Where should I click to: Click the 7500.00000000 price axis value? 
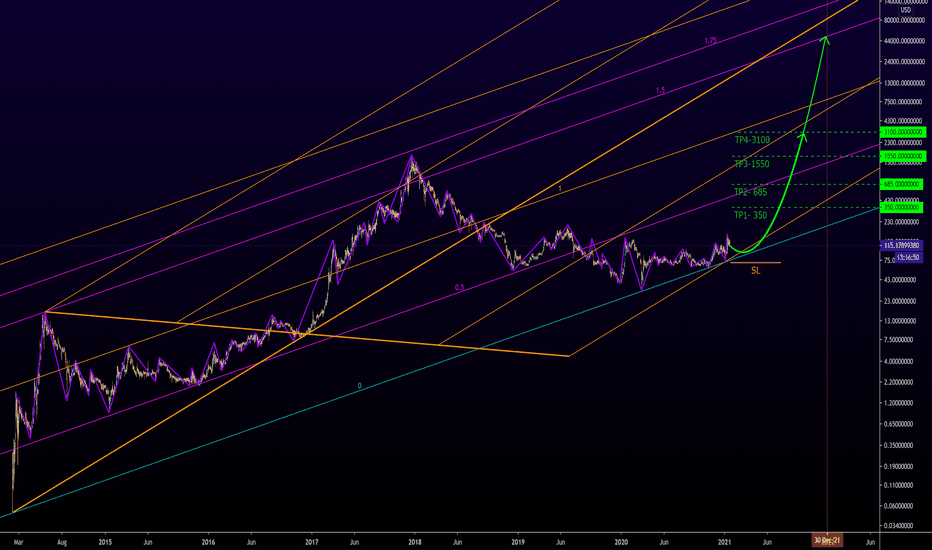904,102
